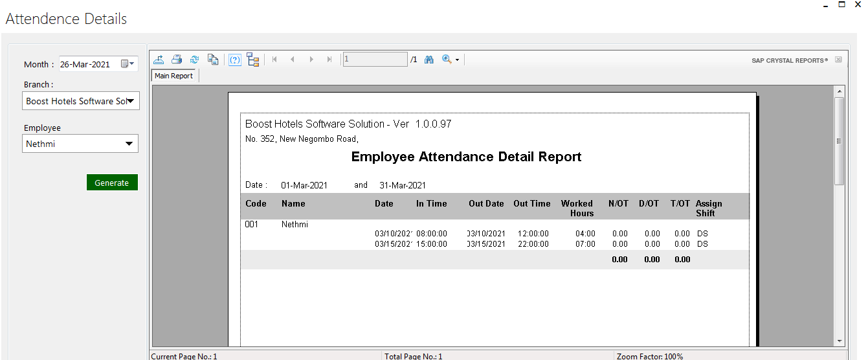The image size is (868, 360).
Task: Click the binoculars Find Text icon
Action: point(428,60)
